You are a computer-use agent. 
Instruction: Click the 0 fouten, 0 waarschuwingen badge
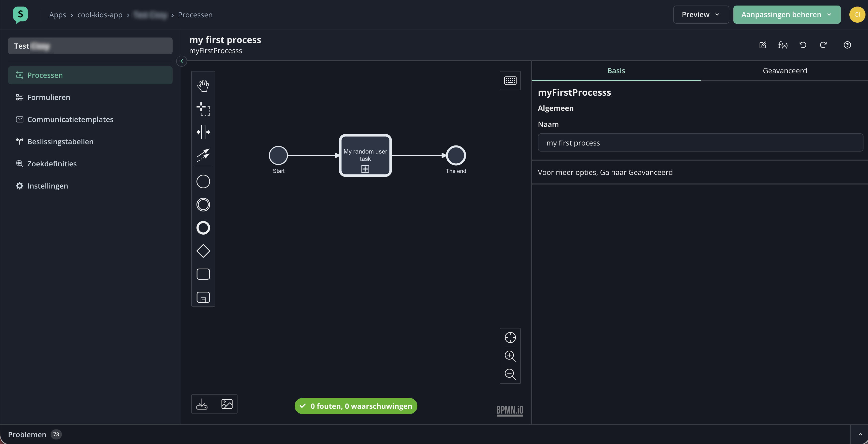pyautogui.click(x=356, y=406)
